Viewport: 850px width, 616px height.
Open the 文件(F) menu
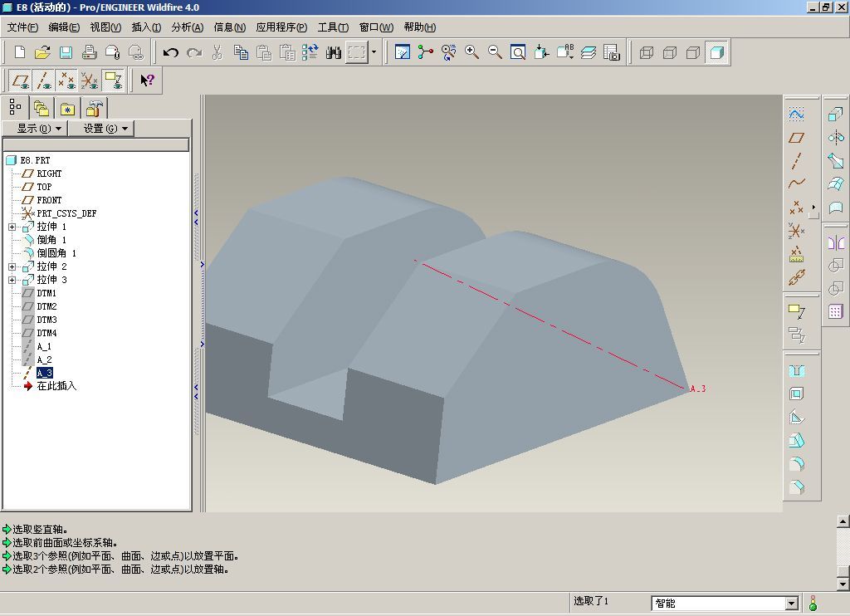(x=22, y=27)
